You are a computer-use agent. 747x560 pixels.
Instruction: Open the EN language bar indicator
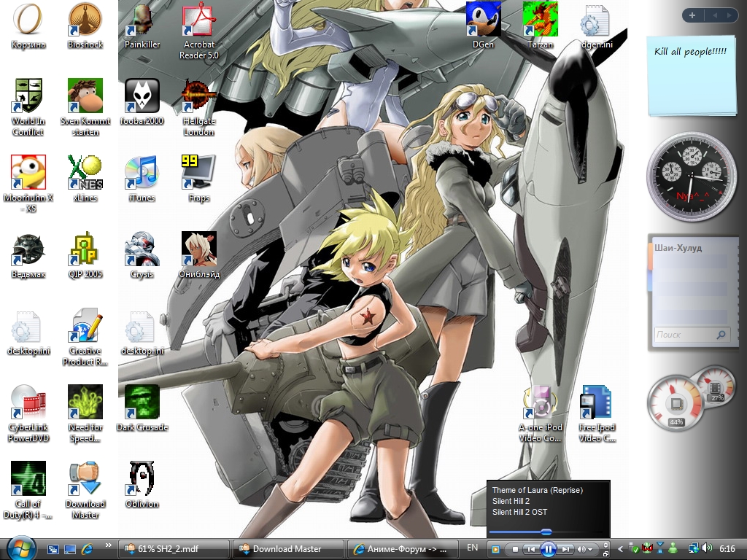click(472, 548)
